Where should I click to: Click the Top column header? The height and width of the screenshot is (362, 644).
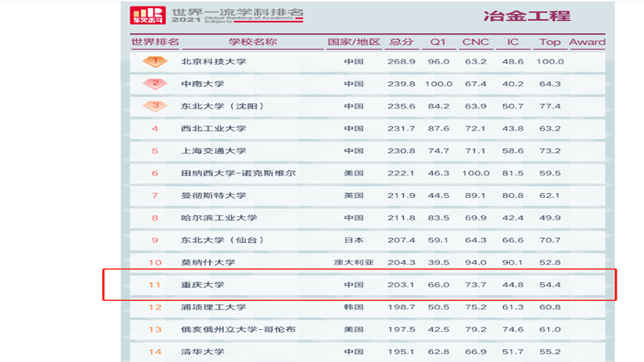tap(550, 42)
